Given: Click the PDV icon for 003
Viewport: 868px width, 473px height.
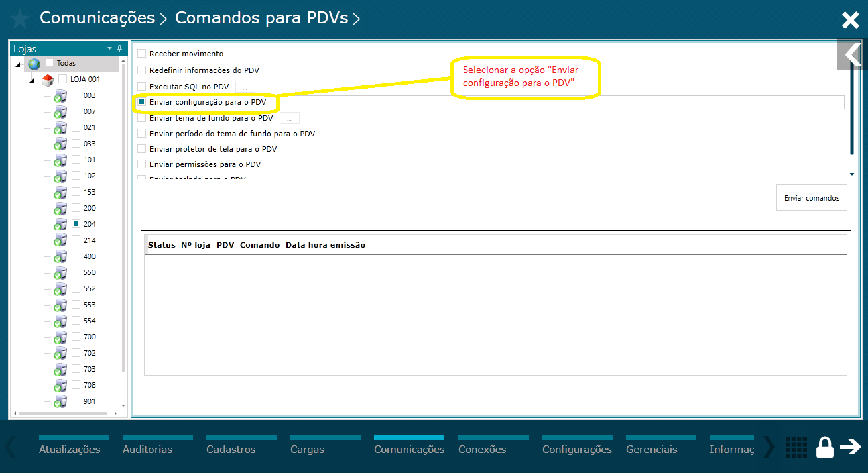Looking at the screenshot, I should pos(60,96).
